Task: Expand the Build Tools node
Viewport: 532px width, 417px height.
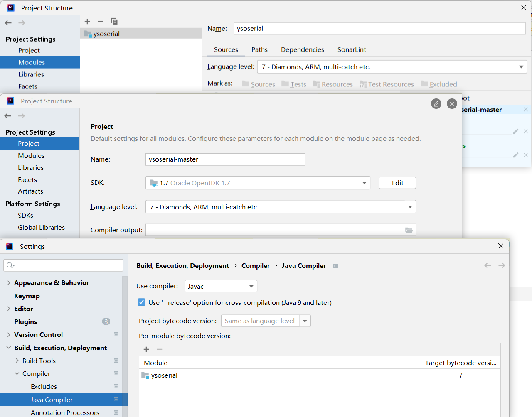Action: coord(17,361)
